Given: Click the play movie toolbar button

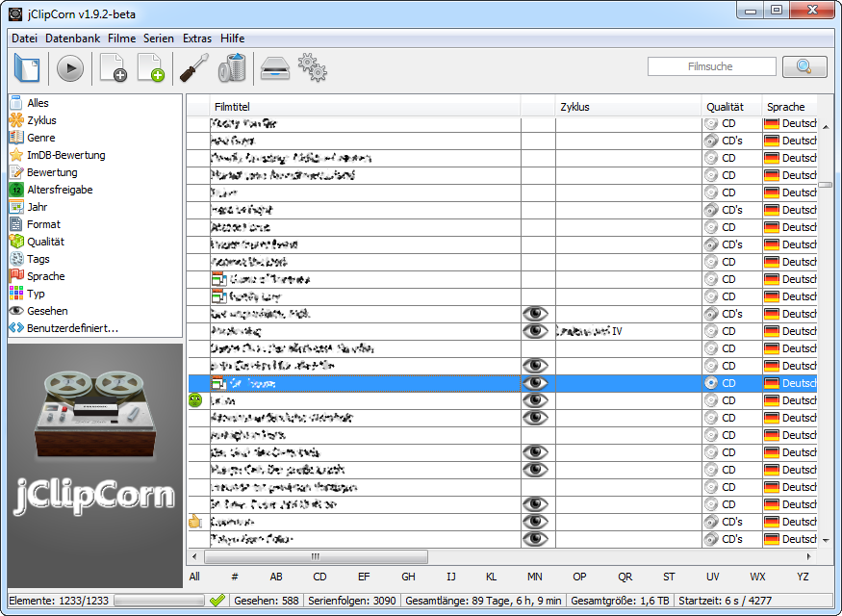Looking at the screenshot, I should [x=70, y=68].
